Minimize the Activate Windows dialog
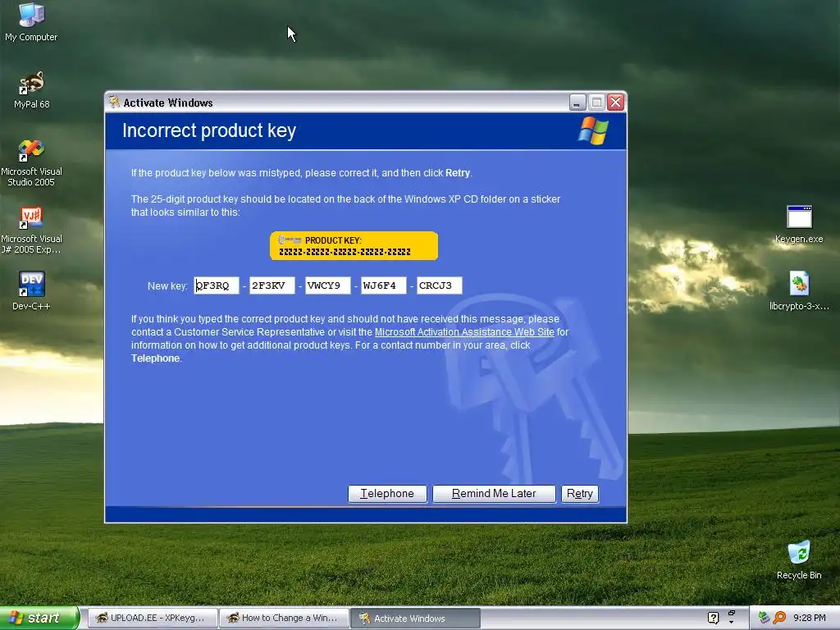Screen dimensions: 840x630 click(x=577, y=102)
